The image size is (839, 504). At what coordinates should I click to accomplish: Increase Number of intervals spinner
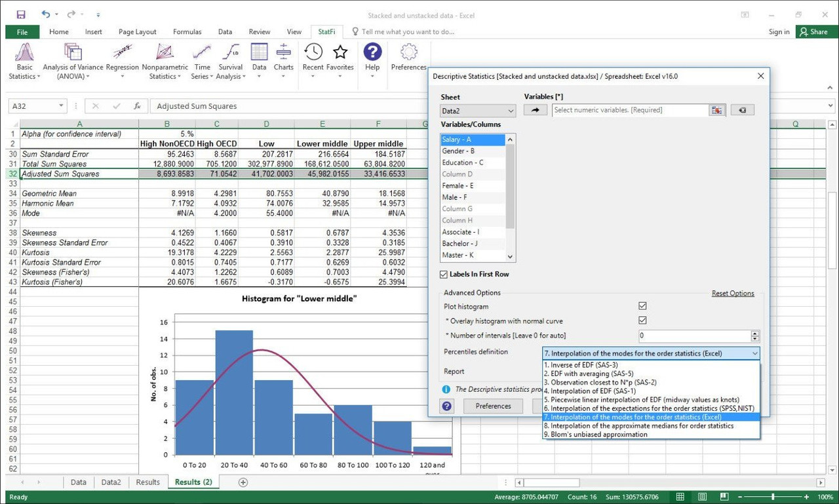(756, 333)
